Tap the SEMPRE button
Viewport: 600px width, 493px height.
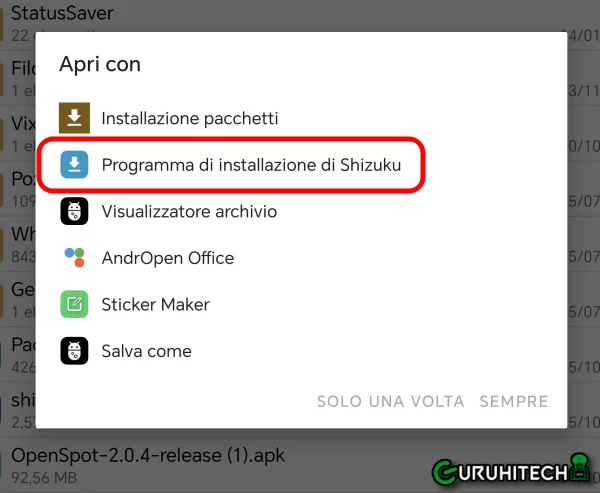point(514,402)
